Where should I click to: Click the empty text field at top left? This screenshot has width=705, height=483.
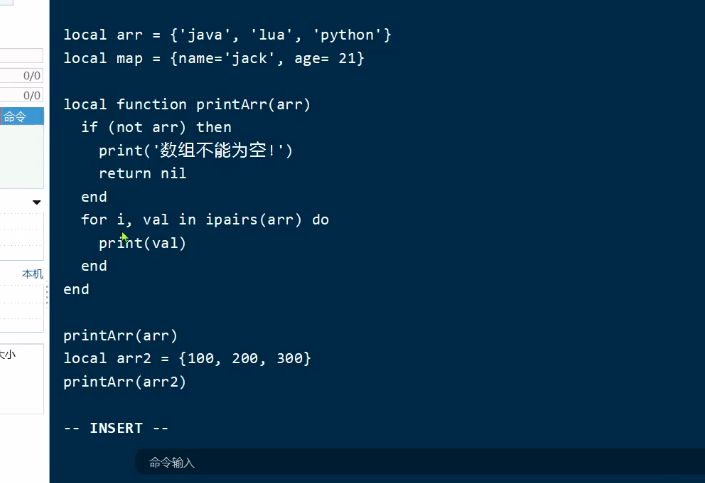point(20,56)
